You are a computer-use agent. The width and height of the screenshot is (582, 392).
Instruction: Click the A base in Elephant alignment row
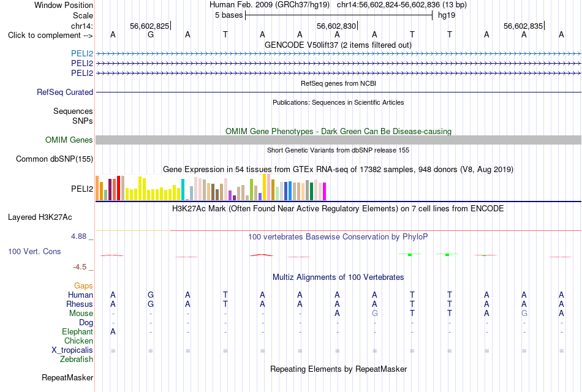pyautogui.click(x=113, y=331)
